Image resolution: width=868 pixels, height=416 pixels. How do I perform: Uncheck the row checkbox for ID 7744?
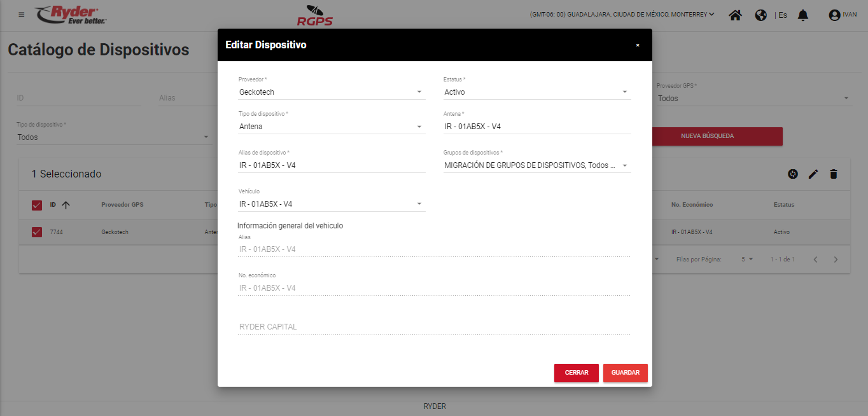[37, 232]
